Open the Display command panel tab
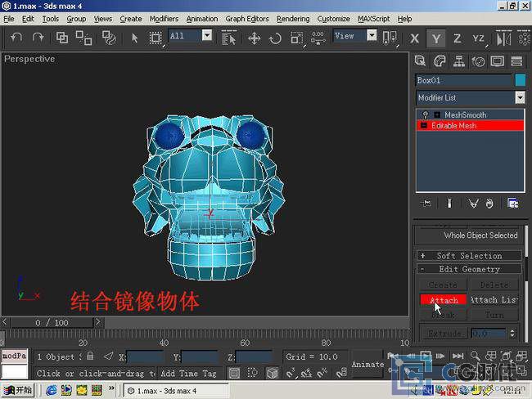 coord(498,61)
